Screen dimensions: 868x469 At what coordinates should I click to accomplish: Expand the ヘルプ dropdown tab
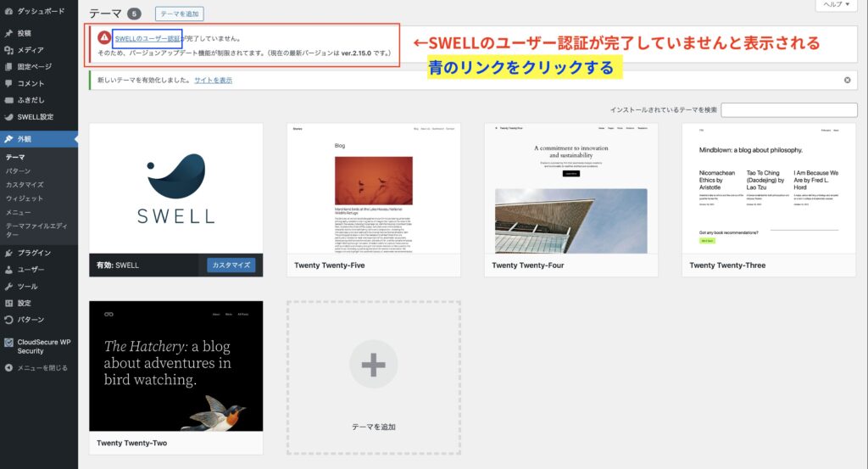tap(838, 5)
